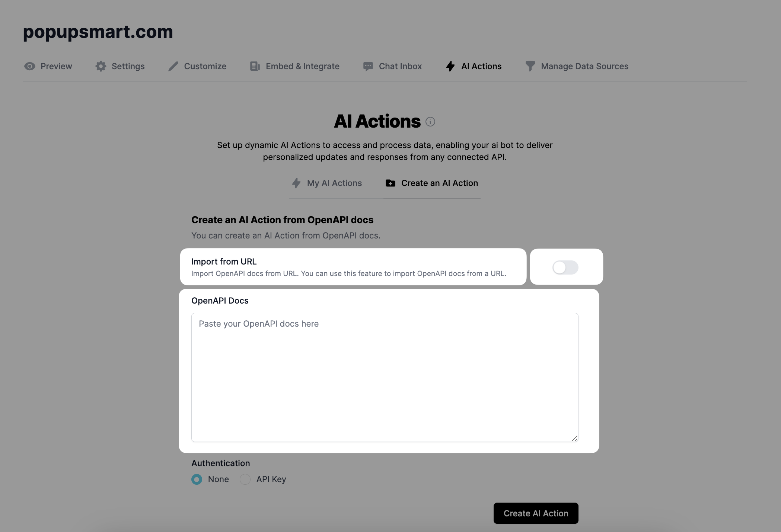Viewport: 781px width, 532px height.
Task: Select the API Key authentication option
Action: [x=245, y=479]
